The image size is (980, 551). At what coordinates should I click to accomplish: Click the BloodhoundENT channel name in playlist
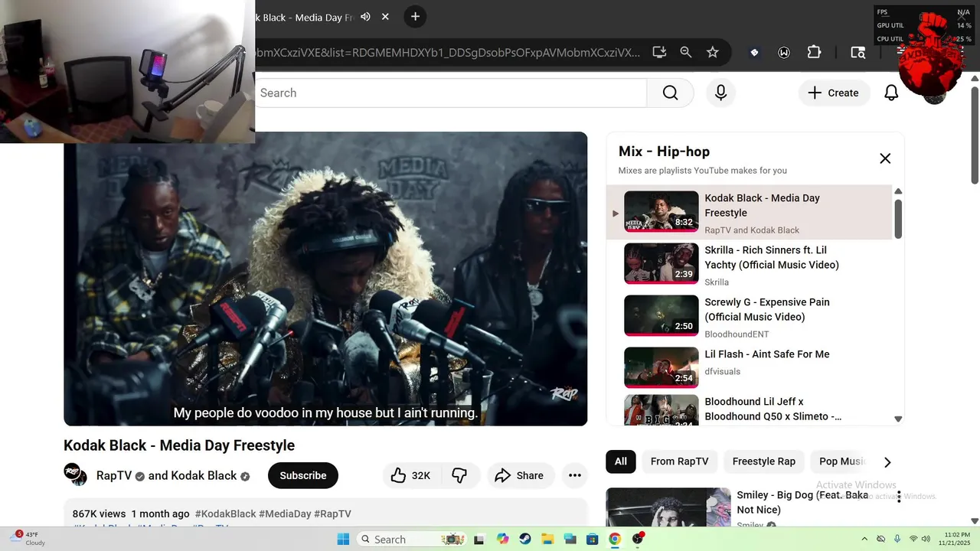[x=737, y=334]
